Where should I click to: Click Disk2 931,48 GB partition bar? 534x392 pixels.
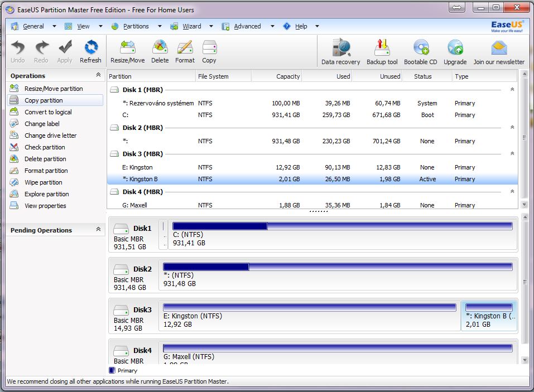coord(338,267)
